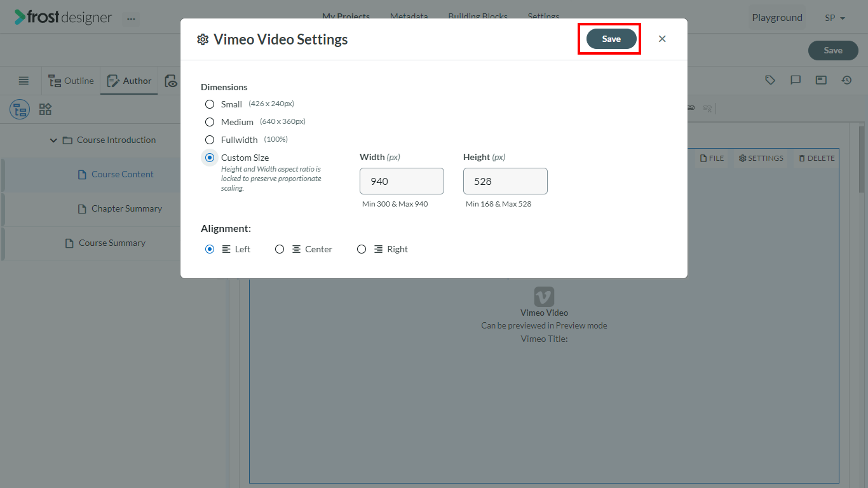Click the gear icon in dialog title

tap(203, 39)
